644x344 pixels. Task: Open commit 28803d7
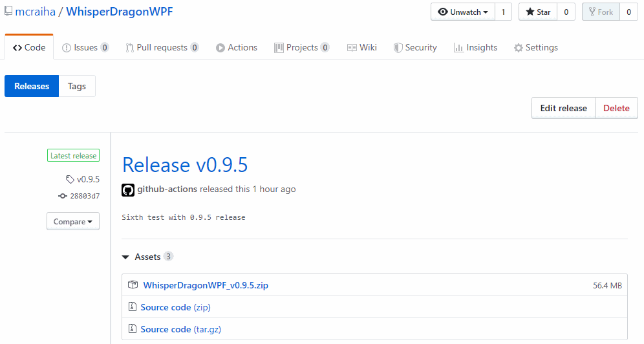(85, 196)
